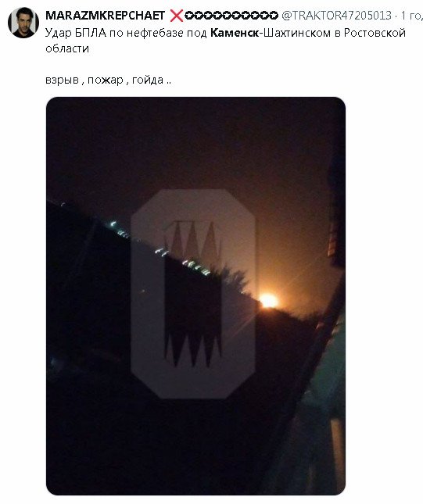This screenshot has height=504, width=423.
Task: Open the attached night photo in full view
Action: tap(195, 295)
